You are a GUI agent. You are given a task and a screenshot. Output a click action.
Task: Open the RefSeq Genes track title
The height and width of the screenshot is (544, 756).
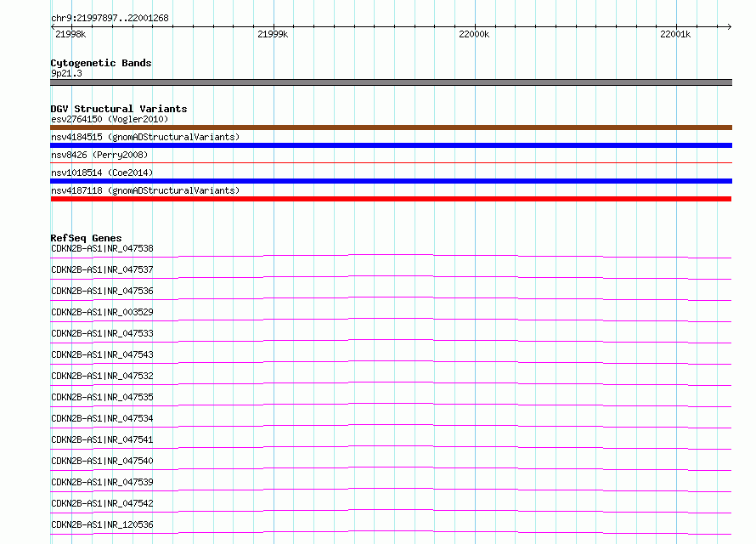point(86,238)
